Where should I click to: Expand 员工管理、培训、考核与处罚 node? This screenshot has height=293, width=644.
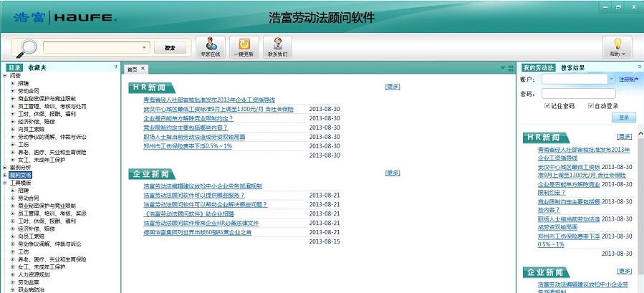tap(12, 107)
